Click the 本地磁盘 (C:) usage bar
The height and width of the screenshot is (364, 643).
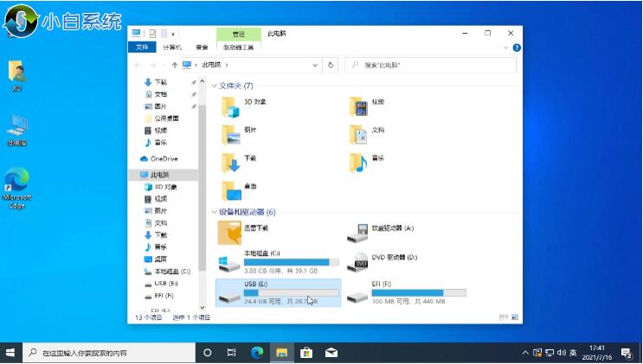(292, 262)
